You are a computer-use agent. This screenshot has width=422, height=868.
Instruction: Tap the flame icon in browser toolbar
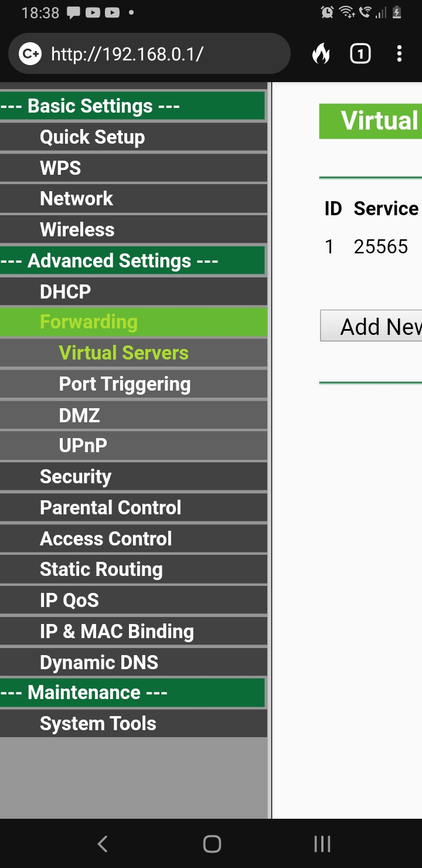pos(321,55)
